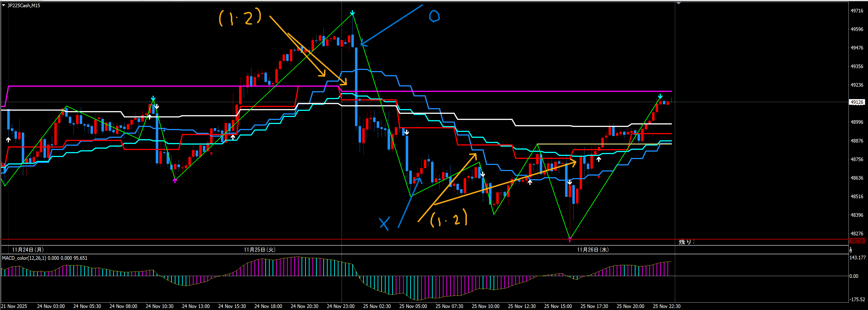
Task: Click the cyan down arrow near 49126 price
Action: point(660,96)
